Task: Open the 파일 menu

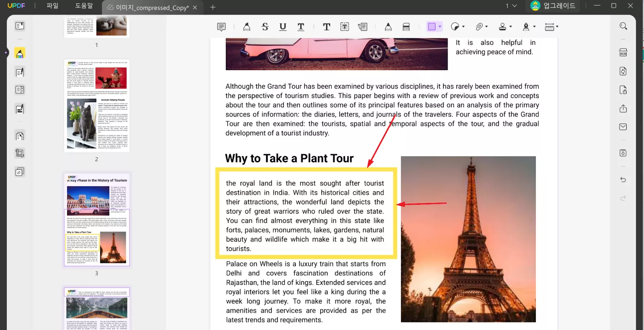Action: [x=52, y=6]
